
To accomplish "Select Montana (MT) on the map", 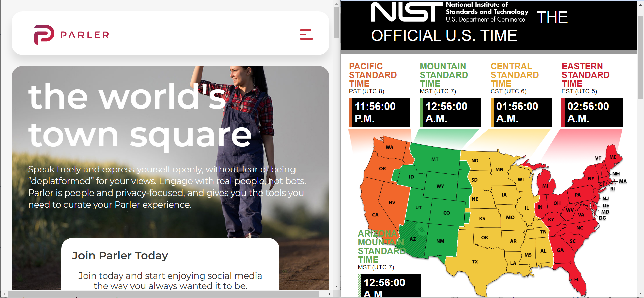I will pyautogui.click(x=435, y=159).
